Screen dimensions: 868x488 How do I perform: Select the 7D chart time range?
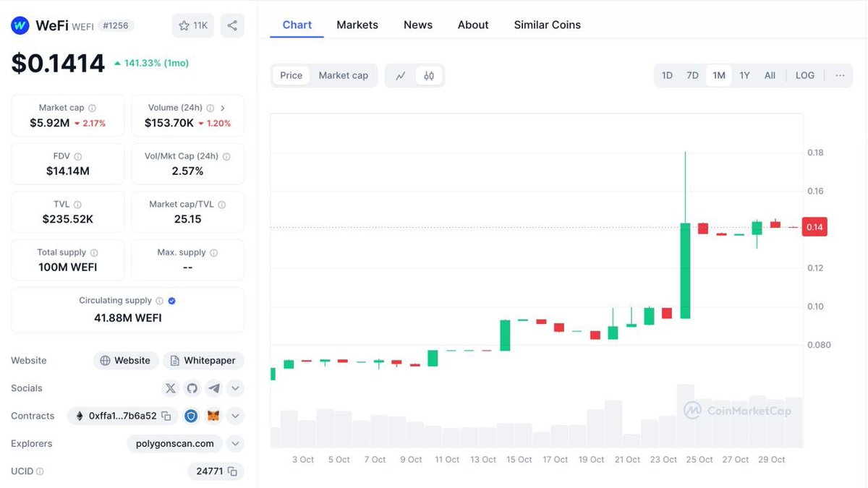click(x=692, y=75)
